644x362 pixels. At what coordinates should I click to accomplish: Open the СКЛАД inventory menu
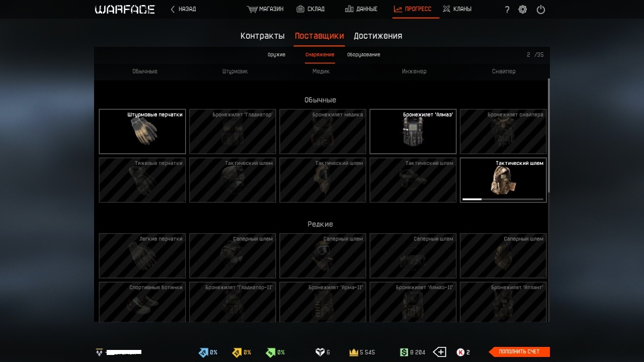click(310, 9)
